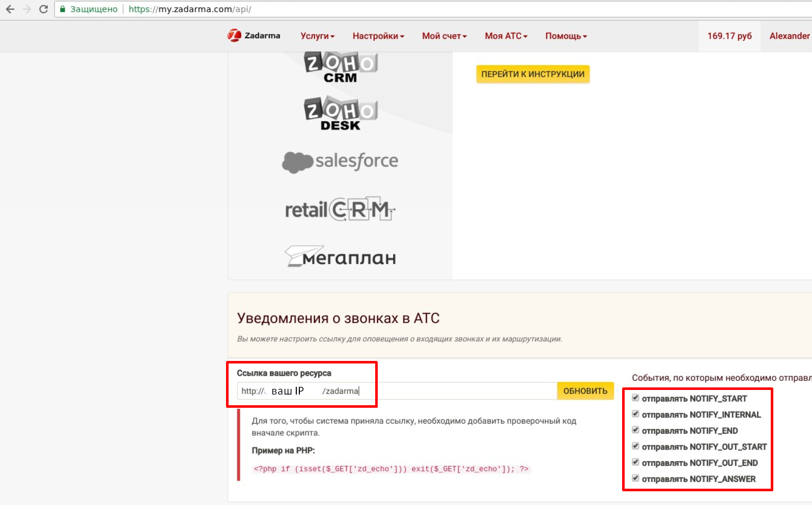The image size is (812, 505).
Task: Select the retailCRM integration logo
Action: point(340,209)
